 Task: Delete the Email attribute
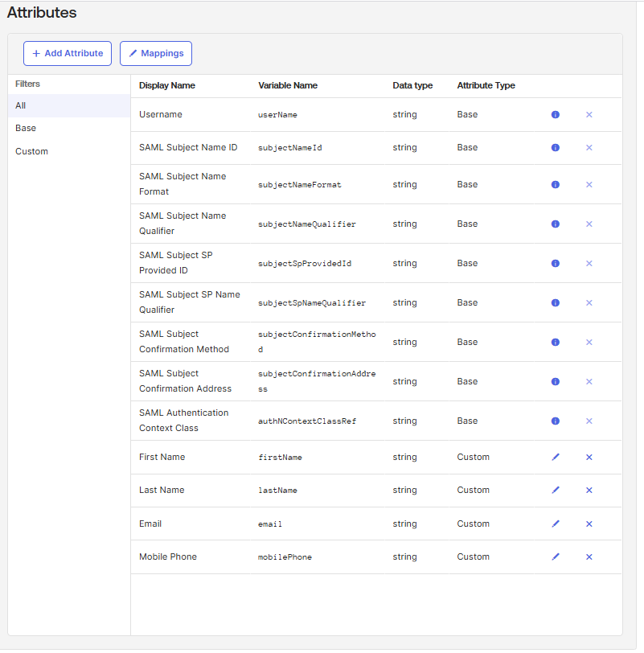(x=589, y=524)
